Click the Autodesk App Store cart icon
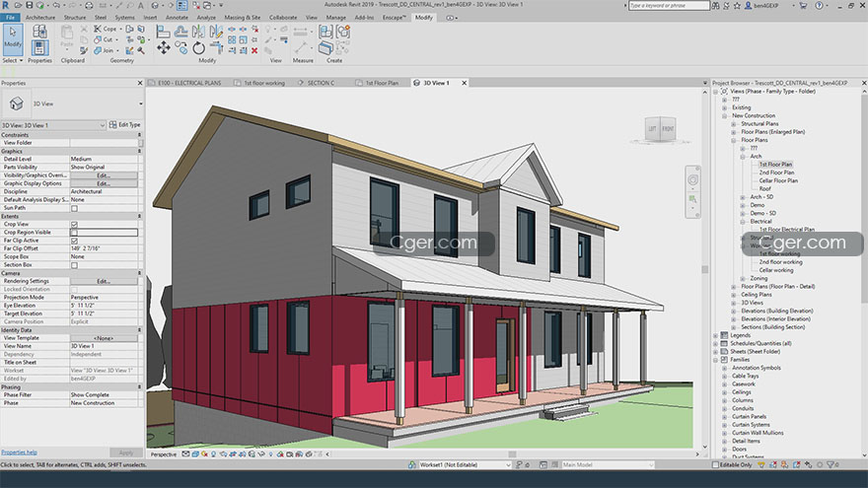868x488 pixels. (803, 6)
